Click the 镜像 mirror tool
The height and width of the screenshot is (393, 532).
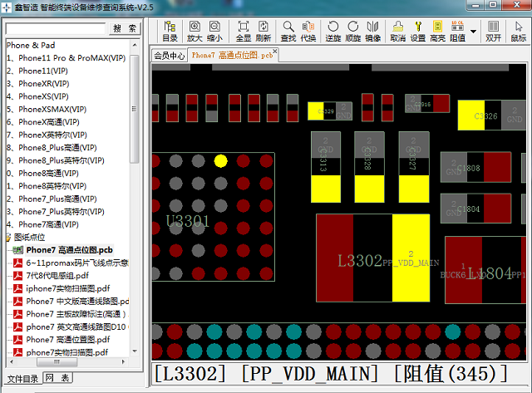click(x=373, y=32)
